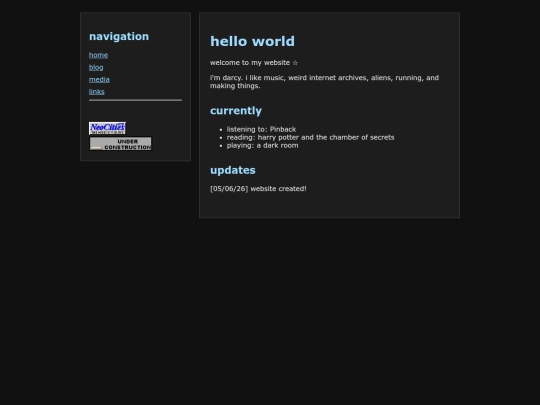Open the blog navigation link
Screen dimensions: 540x405
tap(96, 68)
